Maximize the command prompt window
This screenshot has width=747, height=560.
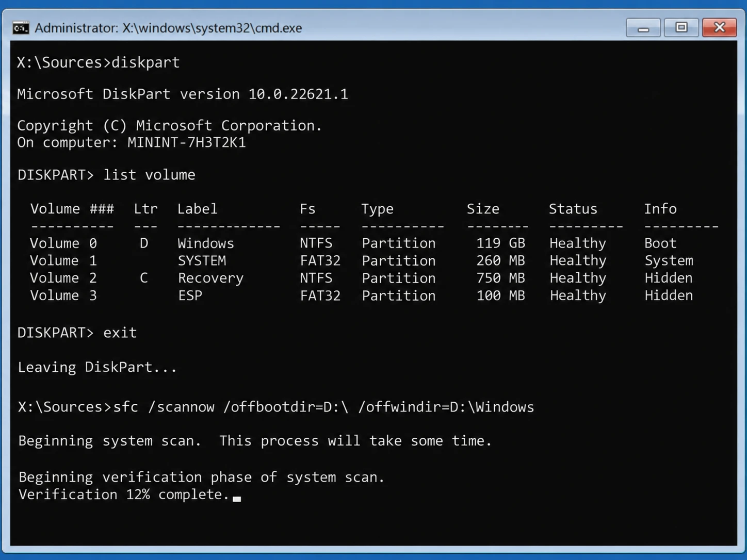click(x=681, y=27)
